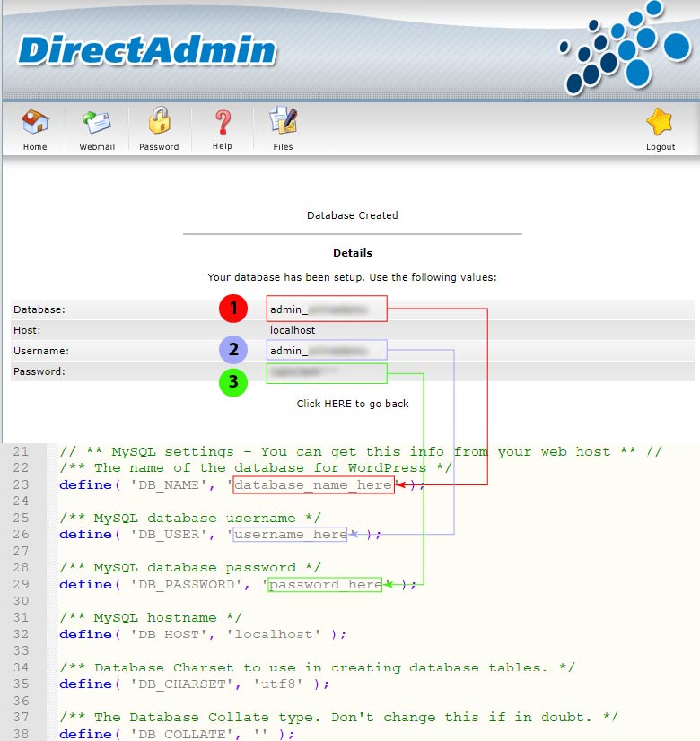Click the Files text label
The image size is (700, 741).
point(283,147)
